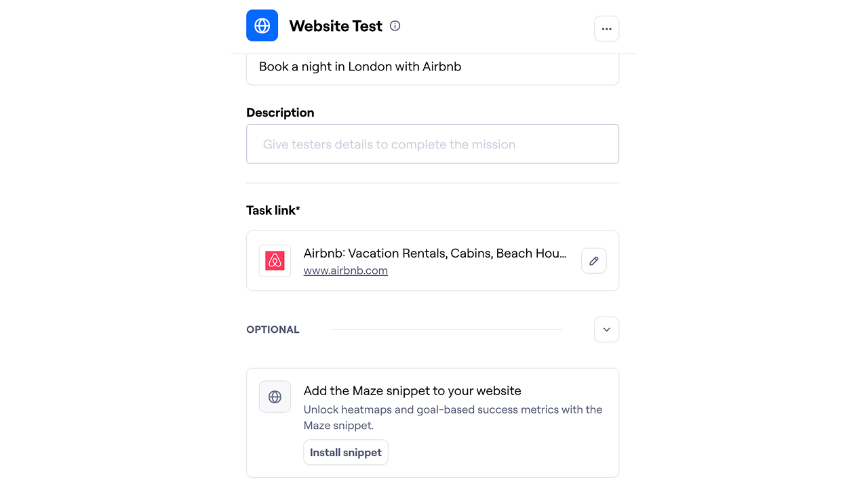Viewport: 868px width, 488px height.
Task: Expand the OPTIONAL section chevron
Action: [x=606, y=329]
